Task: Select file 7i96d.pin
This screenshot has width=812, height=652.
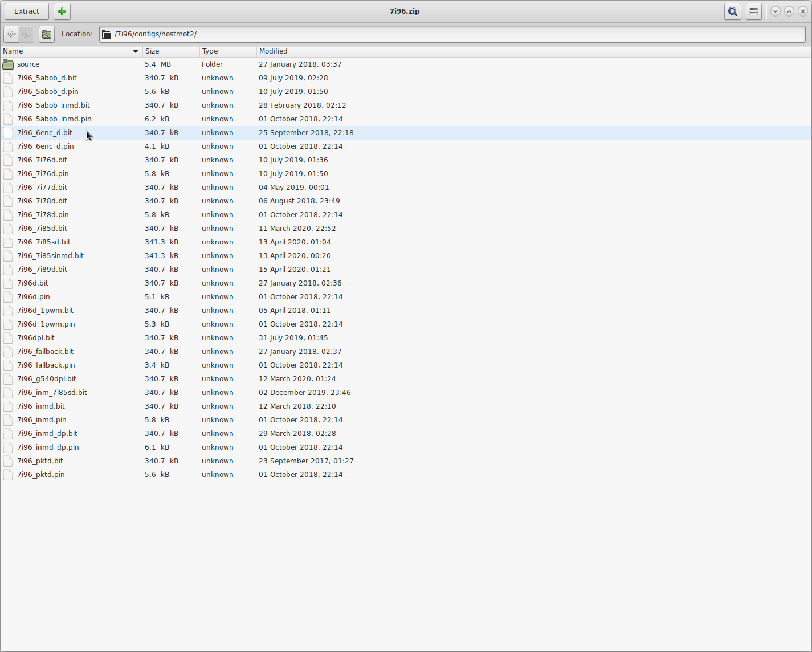Action: [x=34, y=297]
